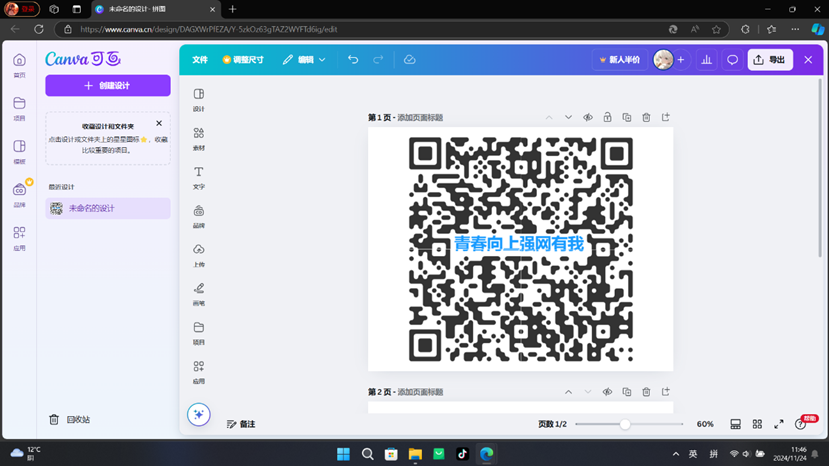Delete page 1 using trash icon

(x=646, y=117)
